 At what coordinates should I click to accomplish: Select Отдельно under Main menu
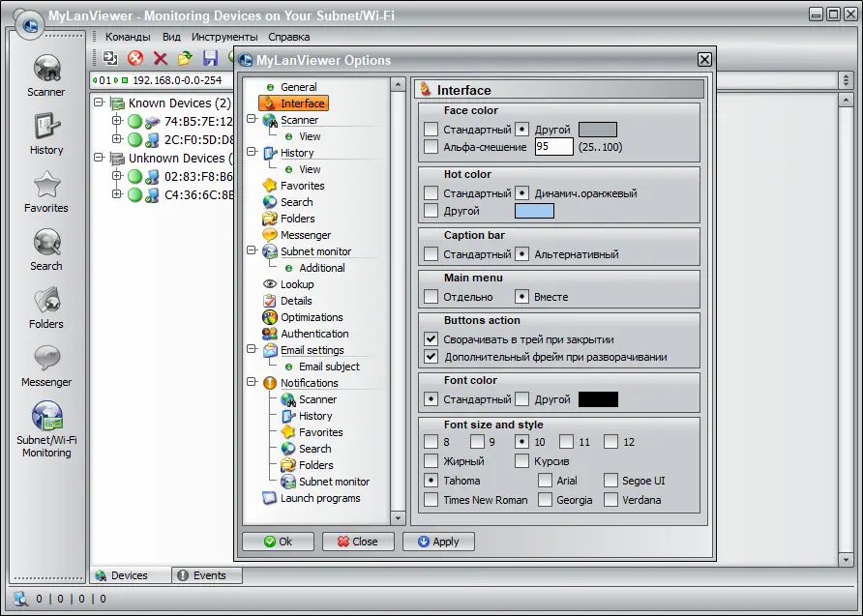[431, 297]
